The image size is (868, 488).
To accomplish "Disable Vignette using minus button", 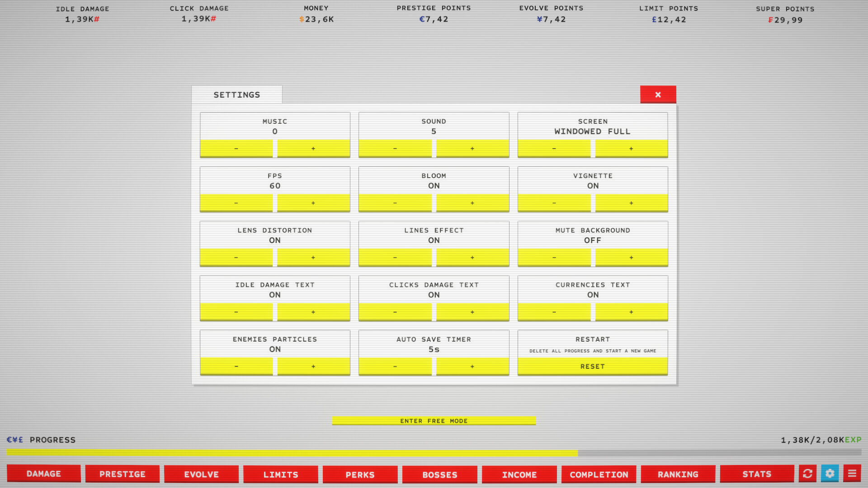I will 554,203.
